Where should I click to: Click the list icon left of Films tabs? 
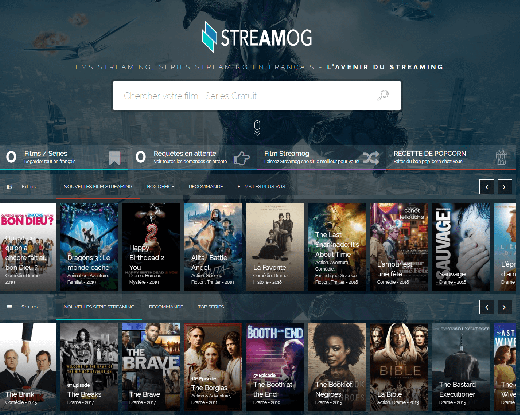click(9, 187)
